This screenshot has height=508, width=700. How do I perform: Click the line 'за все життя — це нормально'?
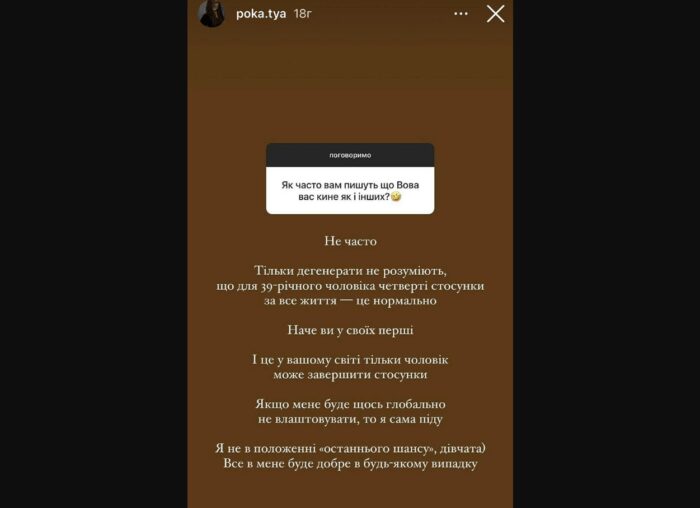pyautogui.click(x=350, y=300)
